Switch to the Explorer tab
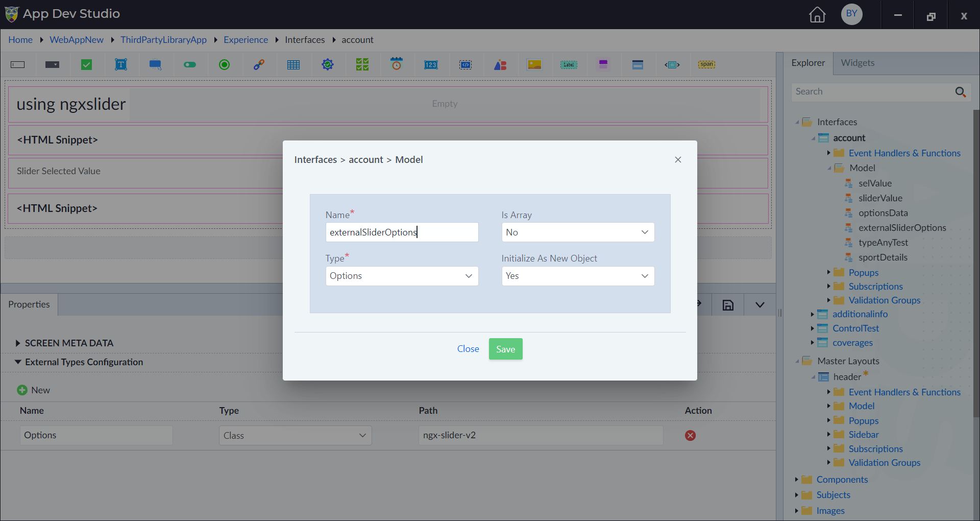The image size is (980, 521). pos(808,63)
